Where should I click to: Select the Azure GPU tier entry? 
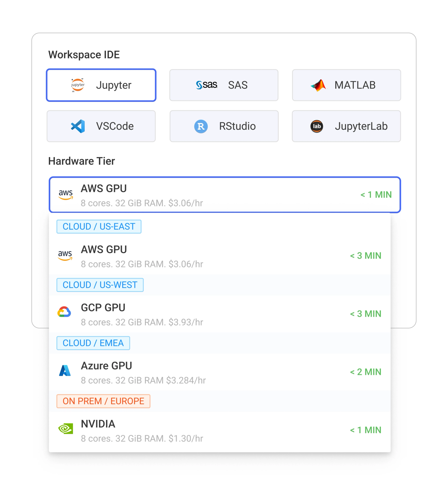220,372
